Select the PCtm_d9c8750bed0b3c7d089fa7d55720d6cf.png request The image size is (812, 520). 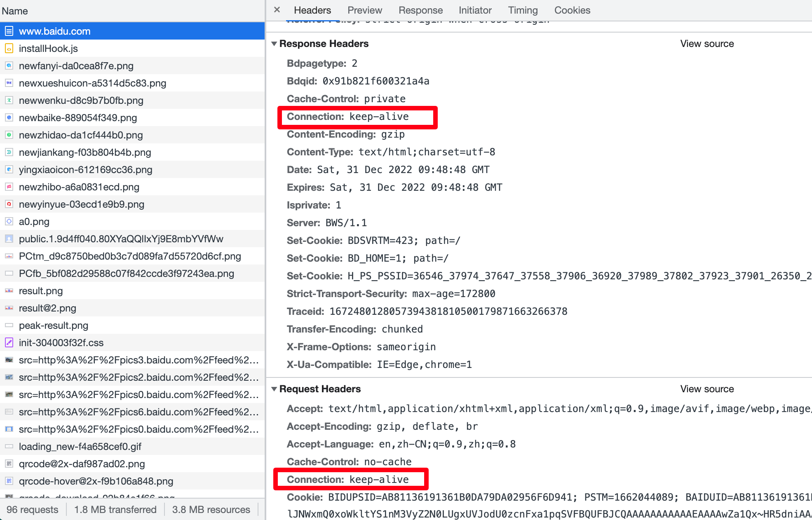tap(132, 256)
